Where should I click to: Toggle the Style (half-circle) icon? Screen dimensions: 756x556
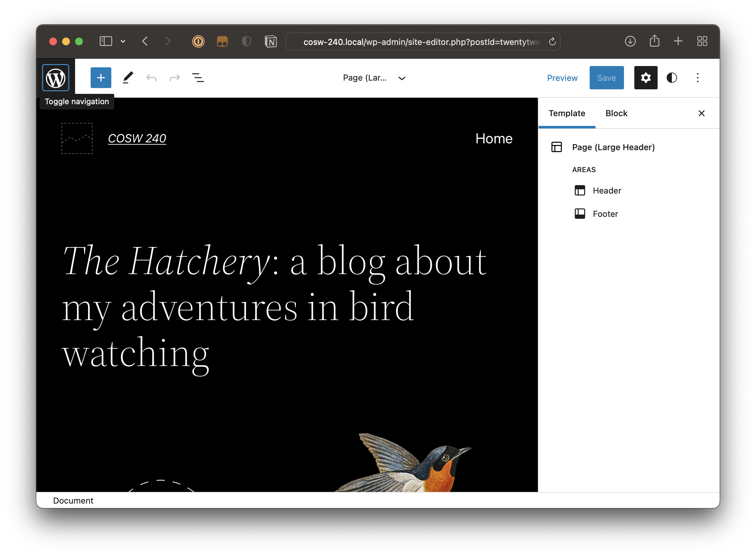point(672,77)
